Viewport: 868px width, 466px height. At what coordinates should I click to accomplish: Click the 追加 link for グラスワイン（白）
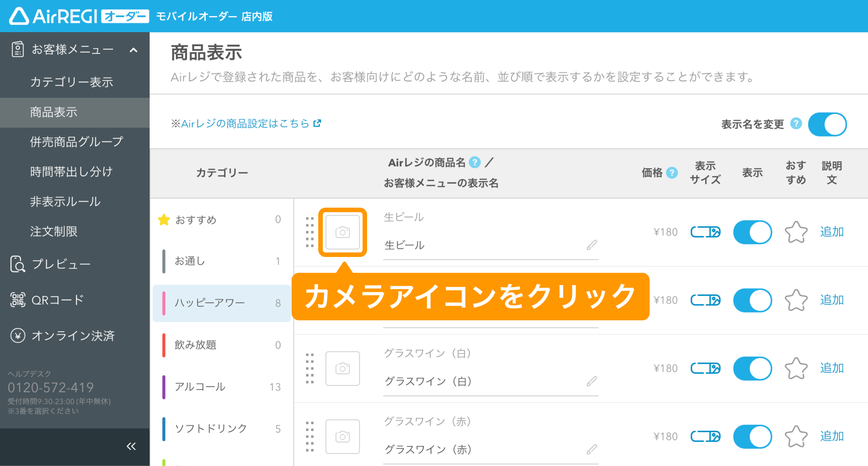point(831,368)
